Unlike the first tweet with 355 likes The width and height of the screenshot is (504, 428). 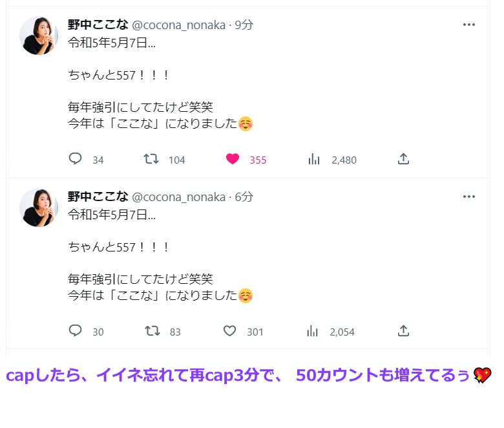233,159
